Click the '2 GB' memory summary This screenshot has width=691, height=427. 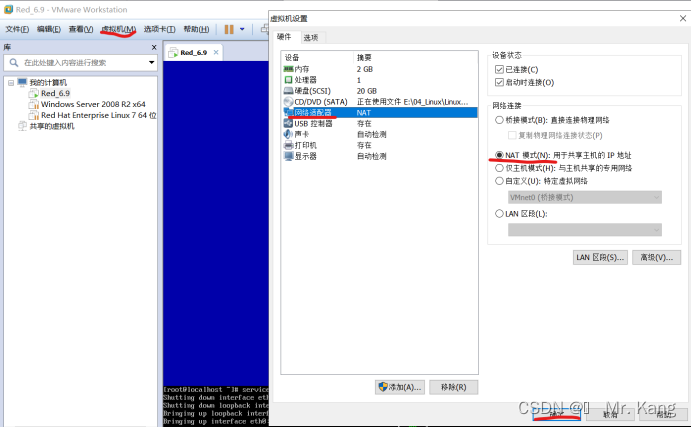(365, 69)
